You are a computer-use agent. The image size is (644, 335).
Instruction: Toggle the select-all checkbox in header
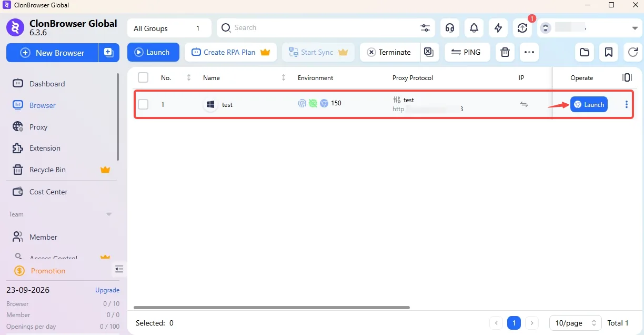(143, 77)
